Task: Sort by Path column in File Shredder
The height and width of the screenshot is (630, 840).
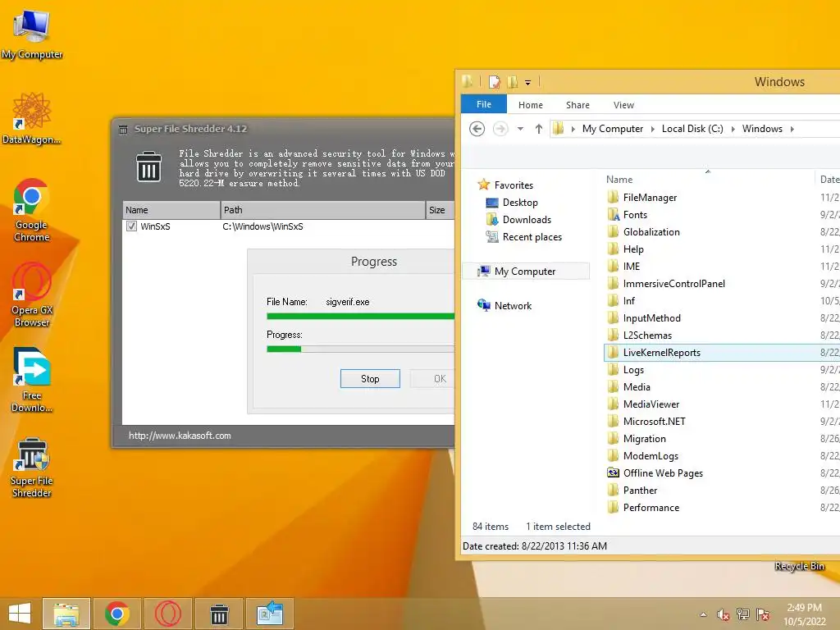Action: (x=323, y=210)
